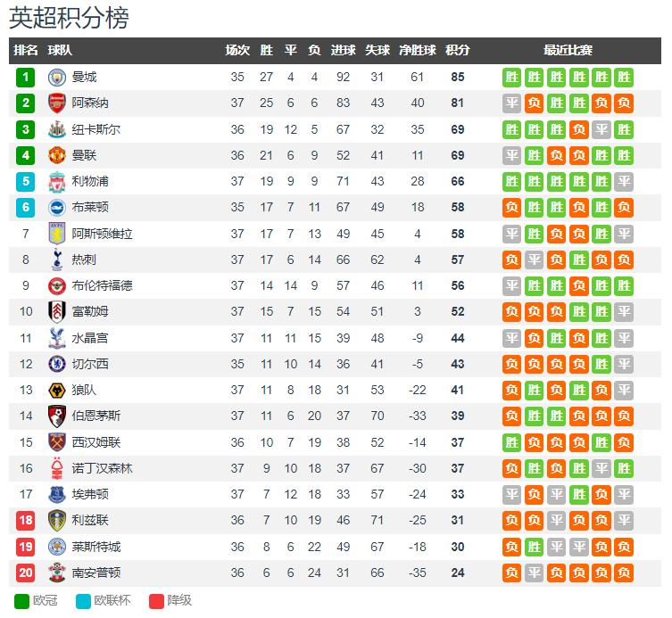Sort by the 净胜球 column header

[417, 50]
